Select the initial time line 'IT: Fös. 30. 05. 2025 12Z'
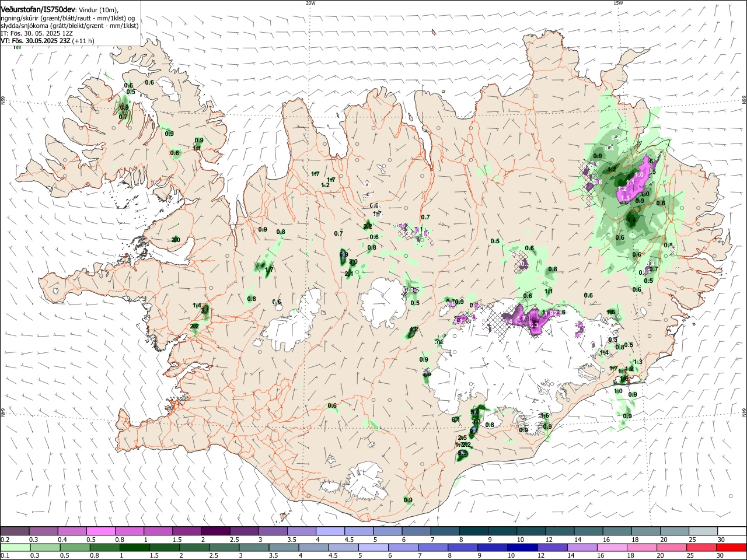 tap(36, 33)
